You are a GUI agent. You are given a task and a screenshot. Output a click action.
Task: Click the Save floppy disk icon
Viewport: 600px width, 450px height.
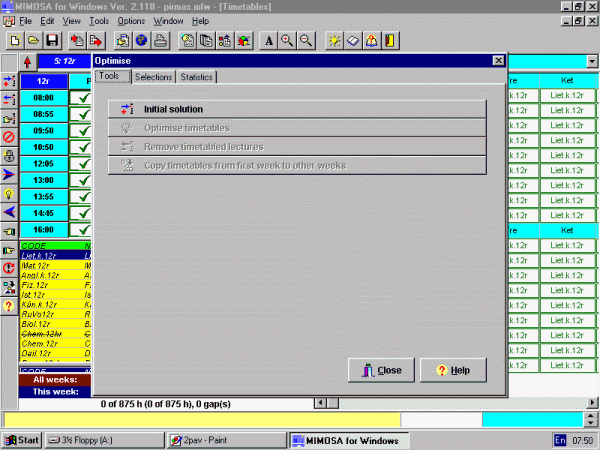[52, 41]
